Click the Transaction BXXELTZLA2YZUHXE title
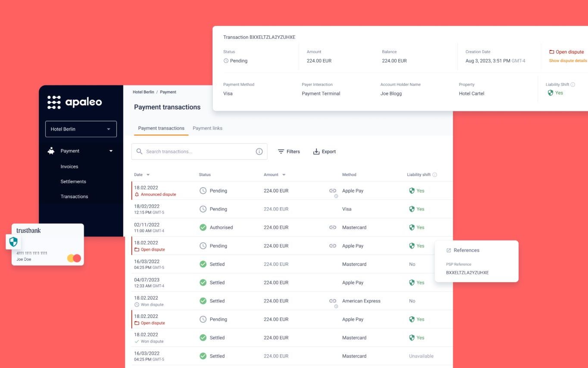This screenshot has height=368, width=588. click(259, 37)
